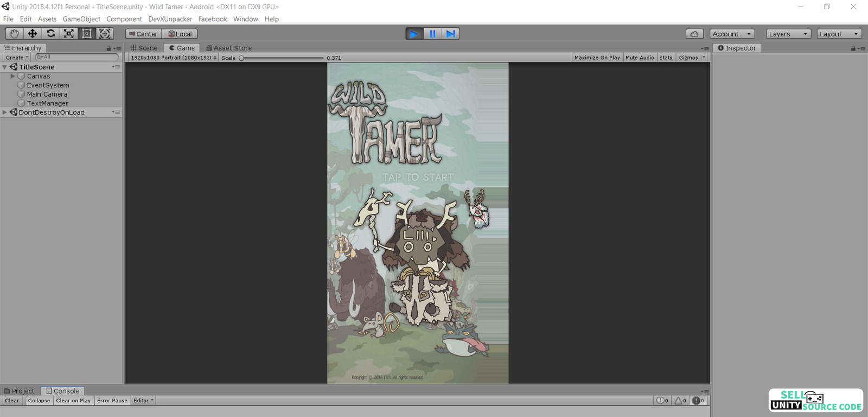Toggle Local rotation handle button
This screenshot has width=868, height=417.
[180, 34]
